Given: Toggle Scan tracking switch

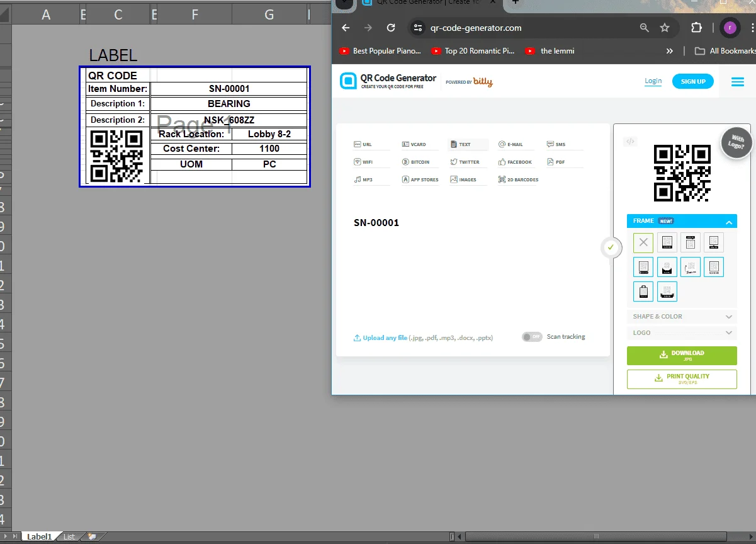Looking at the screenshot, I should point(532,337).
